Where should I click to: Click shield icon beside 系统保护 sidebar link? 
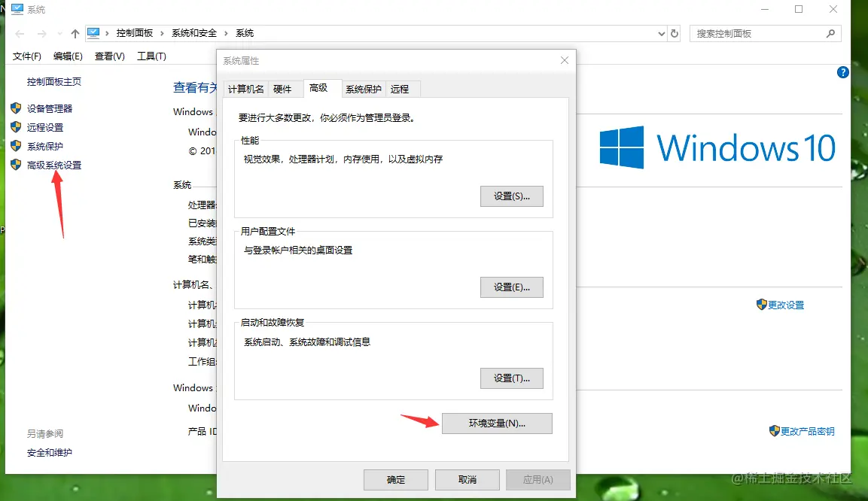[x=16, y=145]
